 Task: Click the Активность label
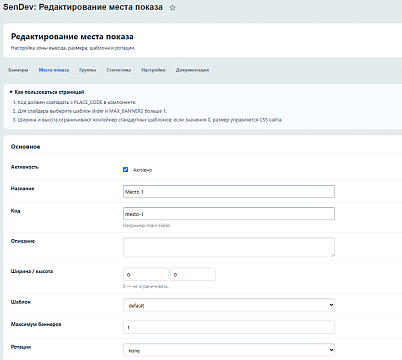click(x=25, y=167)
